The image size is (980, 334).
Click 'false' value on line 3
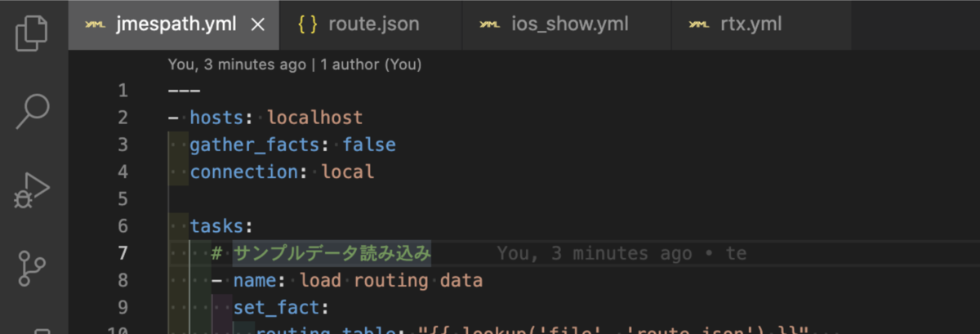(x=369, y=145)
